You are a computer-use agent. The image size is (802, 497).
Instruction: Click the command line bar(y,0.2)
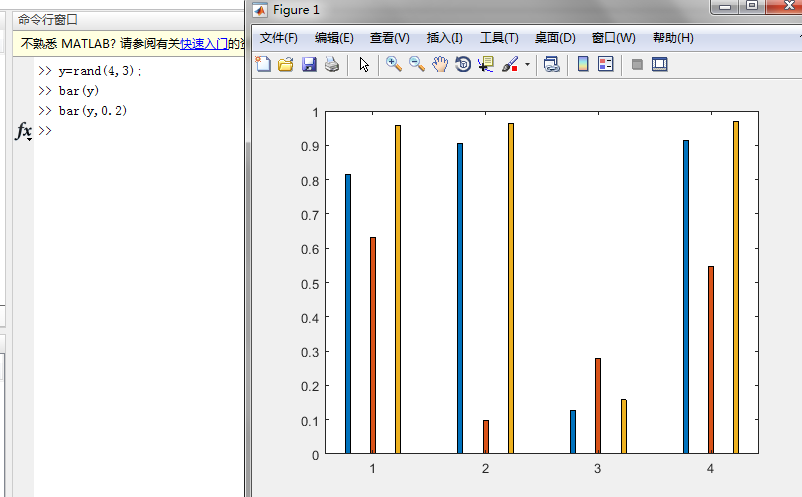pos(93,111)
